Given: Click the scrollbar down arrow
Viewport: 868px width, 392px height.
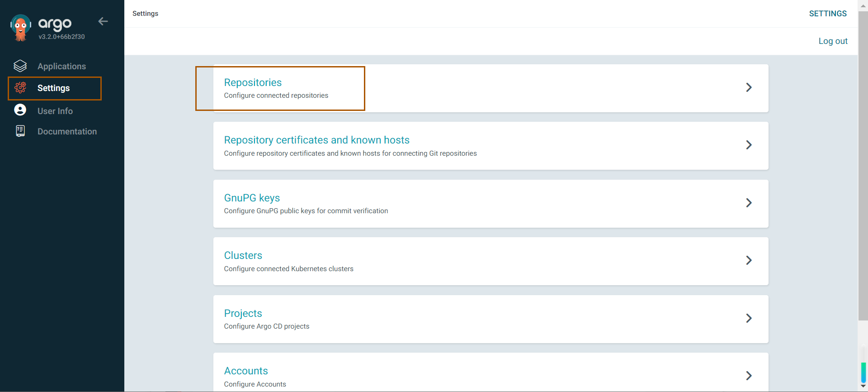Looking at the screenshot, I should click(x=863, y=386).
